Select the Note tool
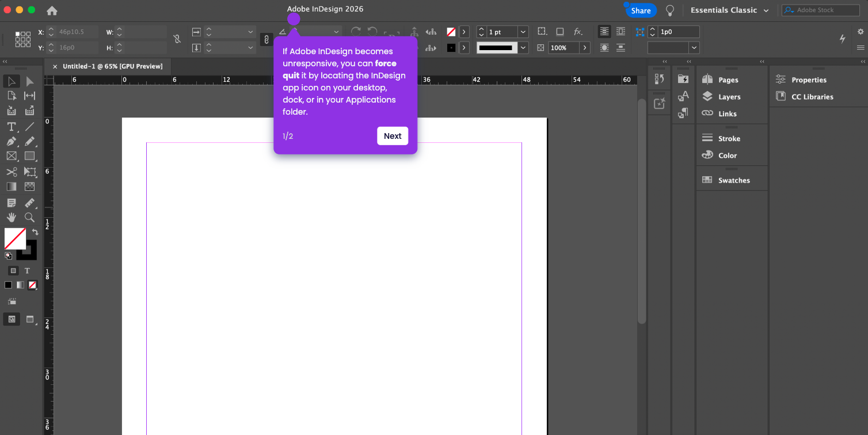 coord(12,203)
